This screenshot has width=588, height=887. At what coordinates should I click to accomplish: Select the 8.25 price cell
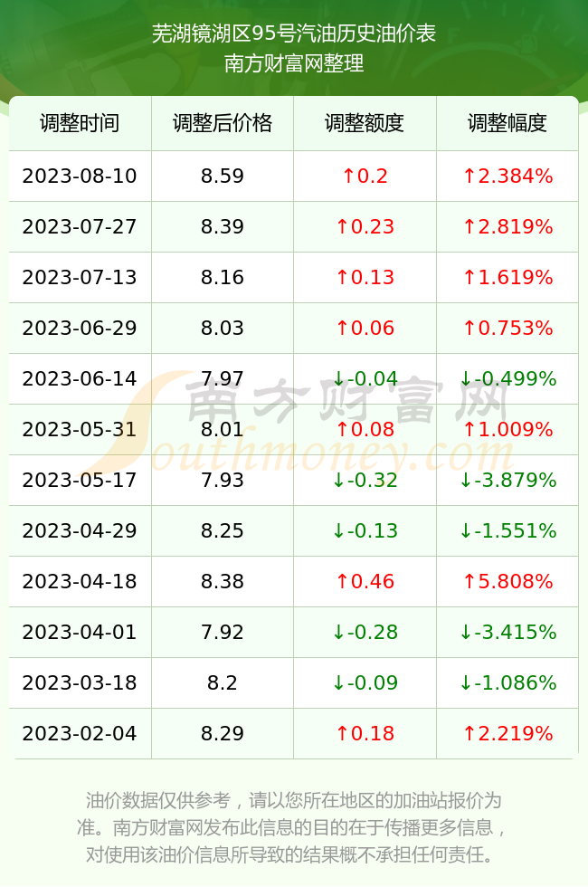pyautogui.click(x=223, y=530)
